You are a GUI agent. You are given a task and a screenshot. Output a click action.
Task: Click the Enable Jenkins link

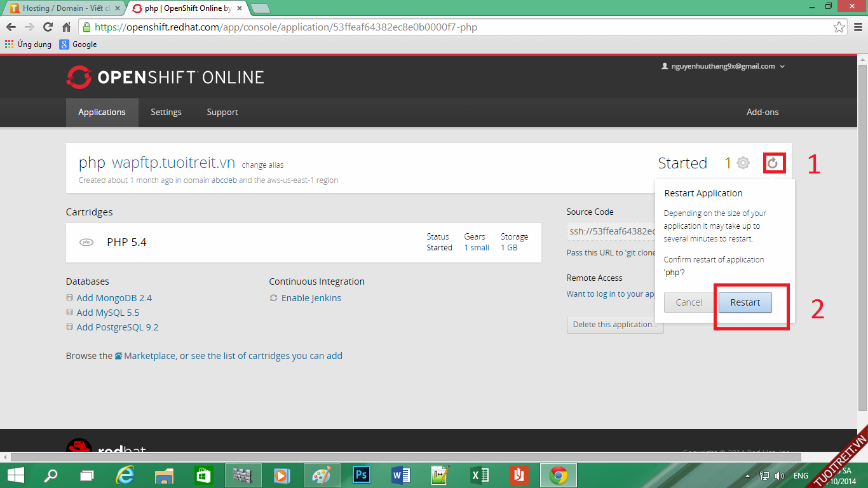coord(311,298)
